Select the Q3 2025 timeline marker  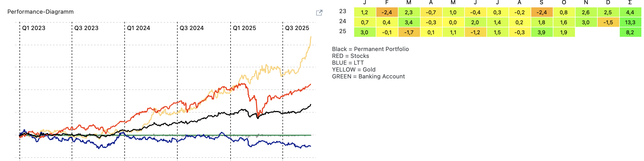point(297,28)
